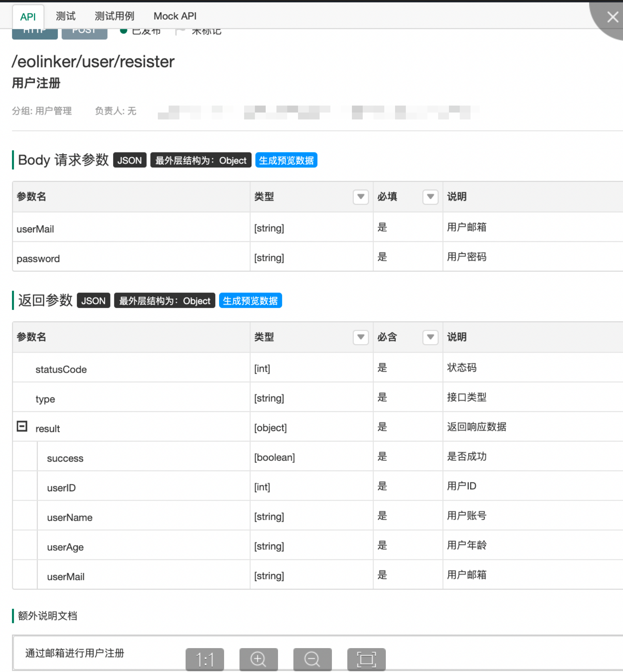The width and height of the screenshot is (623, 672).
Task: Close the panel with the X icon
Action: click(612, 17)
